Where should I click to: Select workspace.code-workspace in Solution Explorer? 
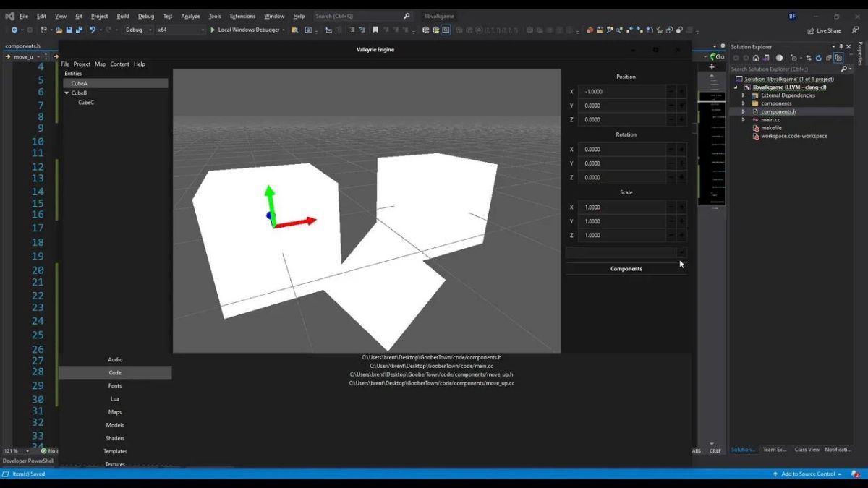point(793,136)
